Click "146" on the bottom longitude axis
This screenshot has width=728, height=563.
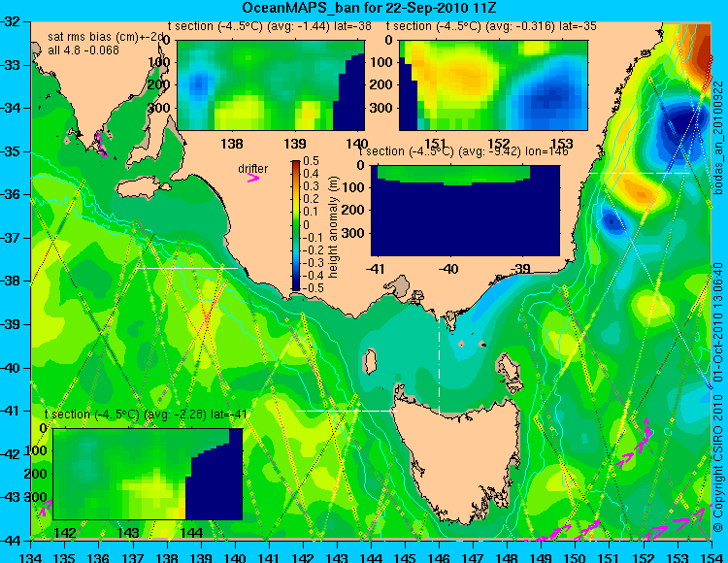point(439,557)
